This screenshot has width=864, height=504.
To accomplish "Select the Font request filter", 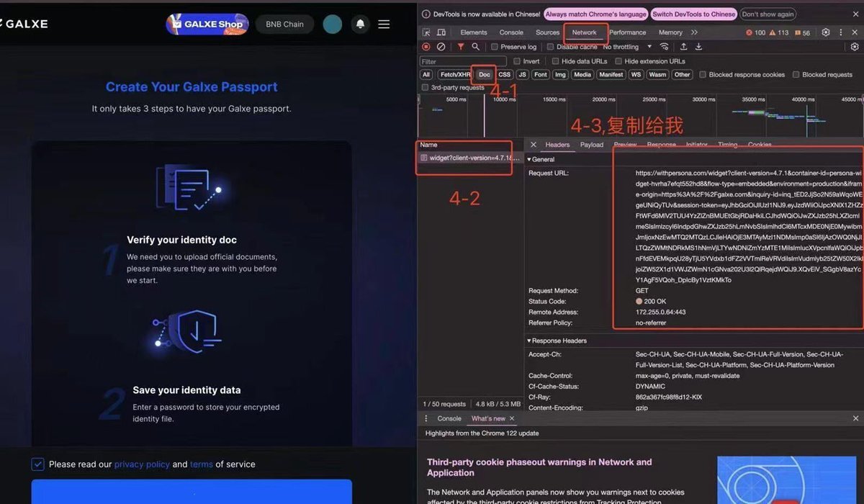I will (541, 74).
